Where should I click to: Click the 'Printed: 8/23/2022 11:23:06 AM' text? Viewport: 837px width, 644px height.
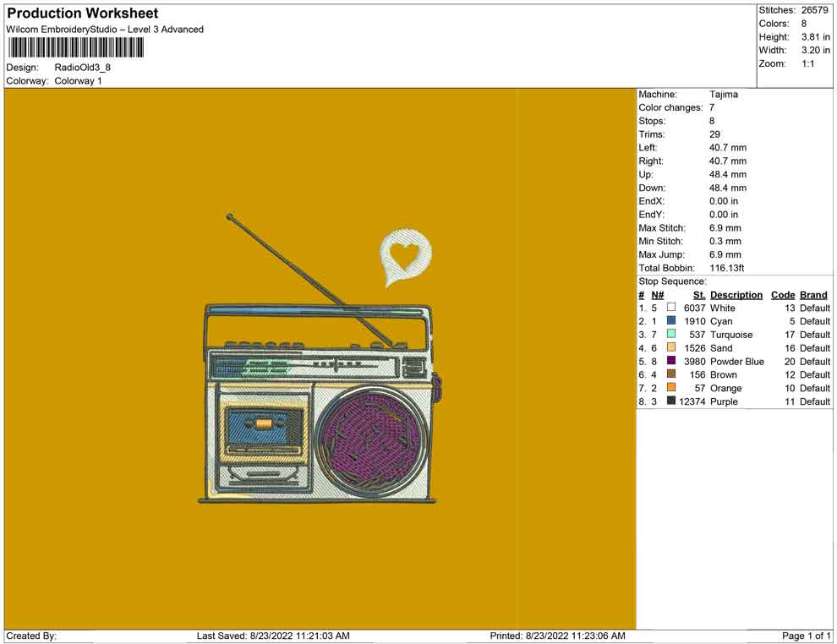click(x=557, y=636)
